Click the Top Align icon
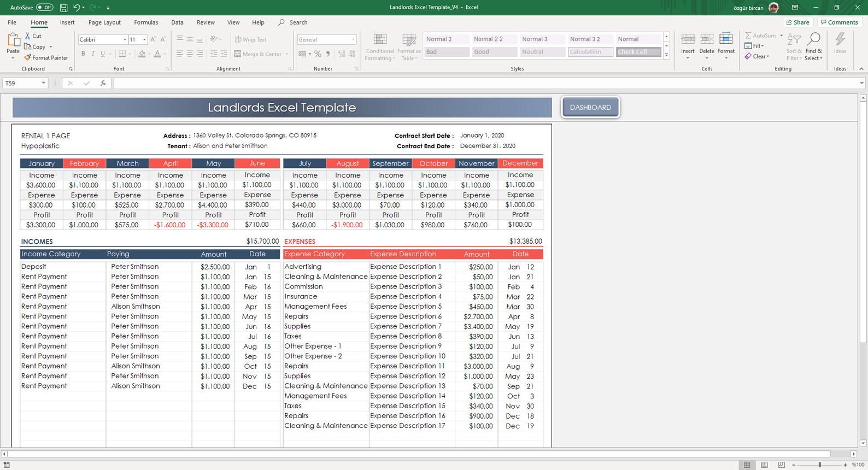Image resolution: width=868 pixels, height=470 pixels. coord(180,39)
